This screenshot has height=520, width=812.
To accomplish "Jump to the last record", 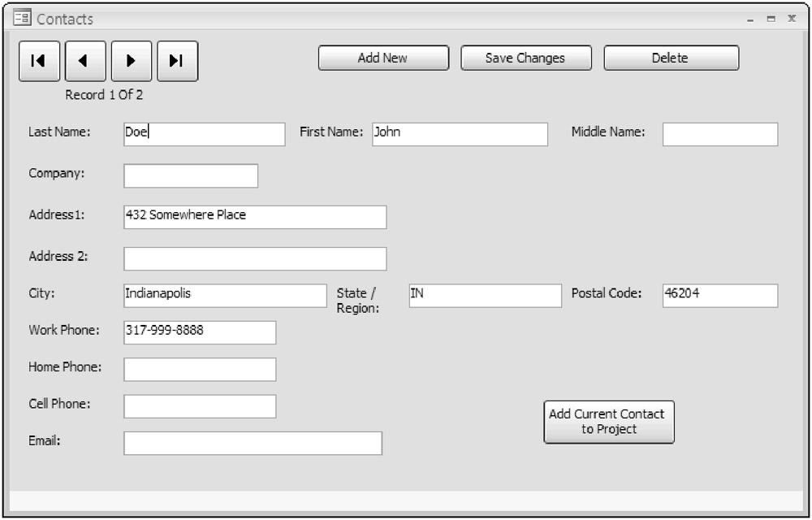I will point(177,61).
